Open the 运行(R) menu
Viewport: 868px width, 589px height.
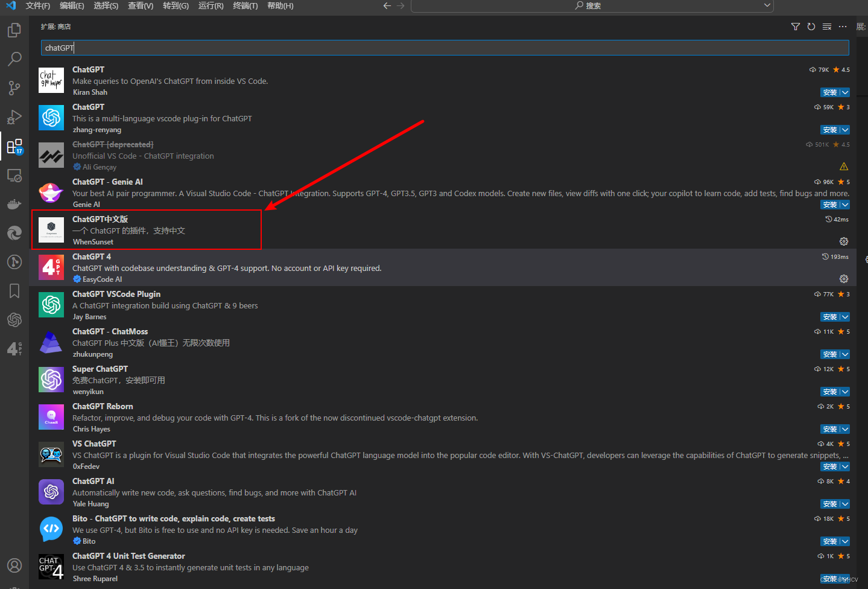(211, 5)
